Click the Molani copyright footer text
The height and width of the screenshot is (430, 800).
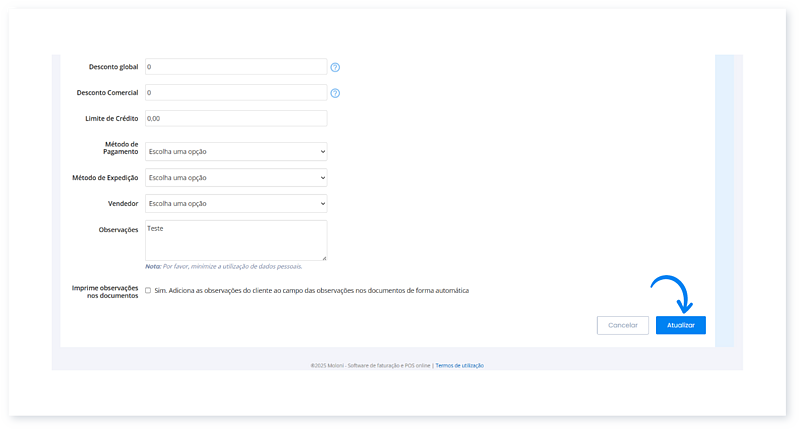370,366
